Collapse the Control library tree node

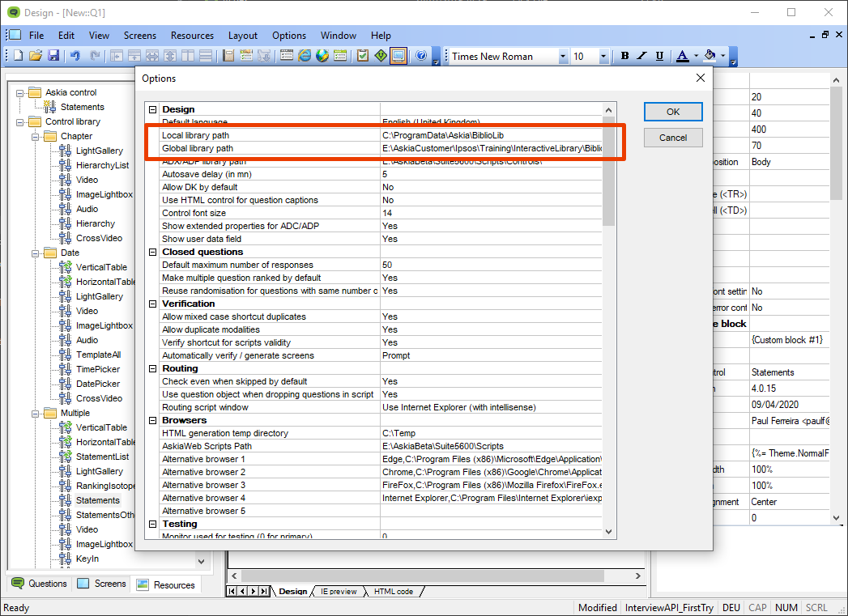(20, 122)
